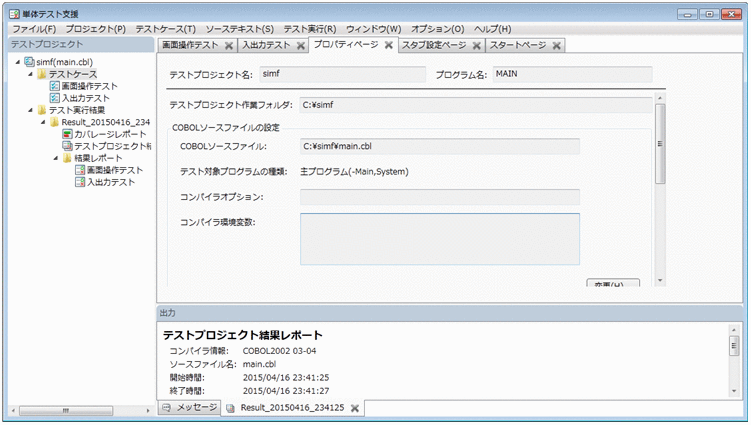
Task: Close the スタブ設定ページ tab
Action: point(477,46)
